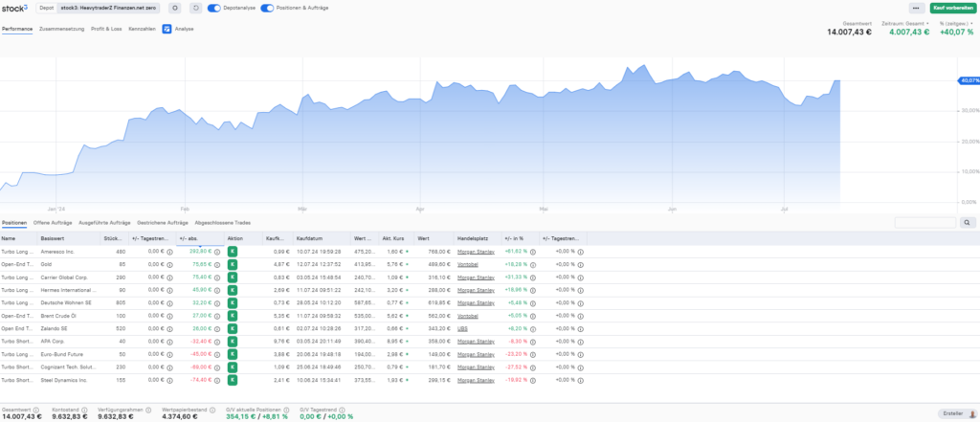Click the 40,07% marker on chart axis
This screenshot has width=980, height=422.
click(969, 80)
